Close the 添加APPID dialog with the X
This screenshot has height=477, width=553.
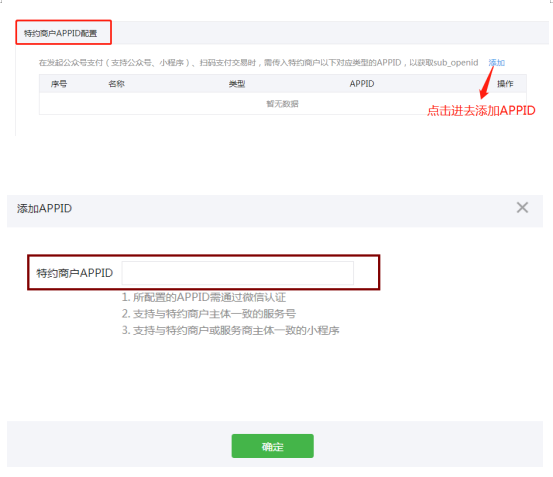point(522,208)
